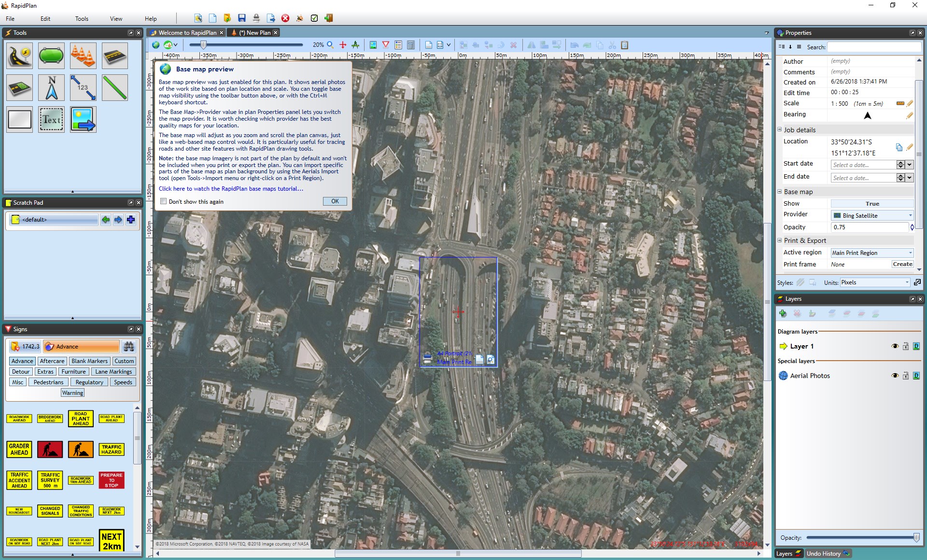Viewport: 927px width, 560px height.
Task: Click the Aerial Photos import tool
Action: click(x=82, y=119)
